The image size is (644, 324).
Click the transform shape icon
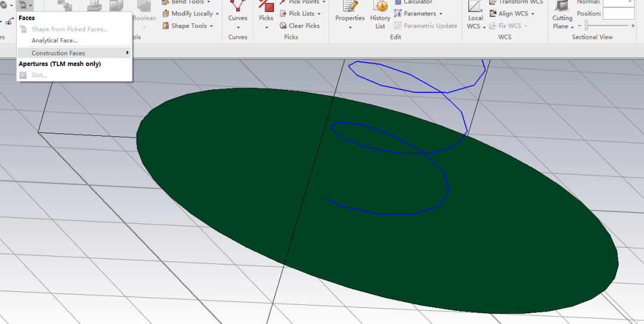tap(65, 5)
